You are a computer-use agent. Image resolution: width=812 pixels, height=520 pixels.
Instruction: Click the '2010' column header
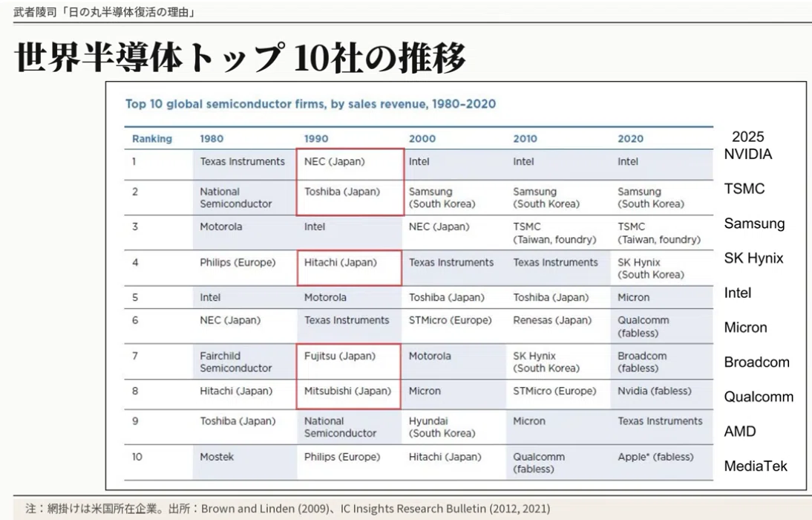click(525, 139)
